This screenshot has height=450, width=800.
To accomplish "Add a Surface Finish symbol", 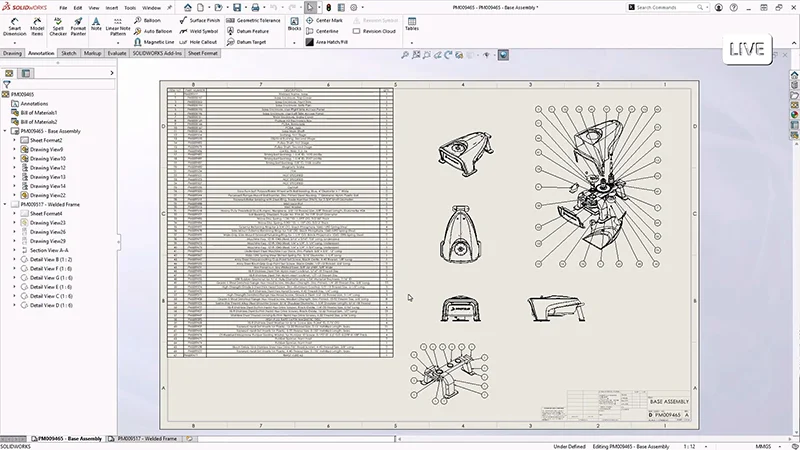I will pyautogui.click(x=204, y=19).
